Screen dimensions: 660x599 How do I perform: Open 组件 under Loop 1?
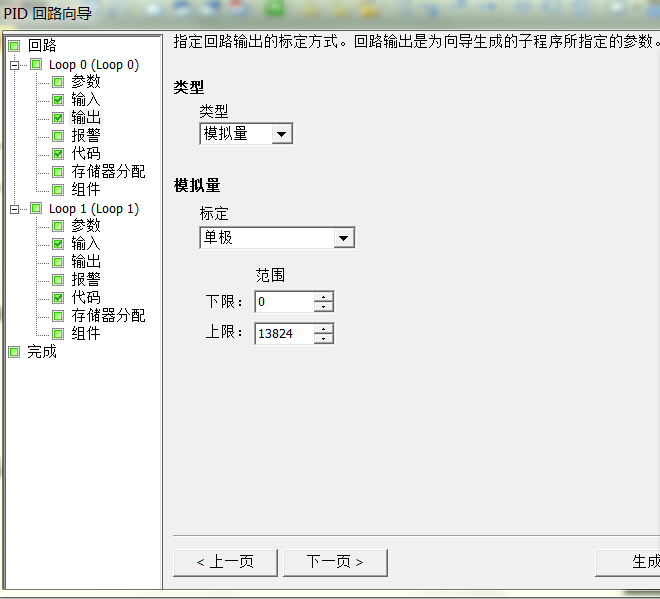86,334
